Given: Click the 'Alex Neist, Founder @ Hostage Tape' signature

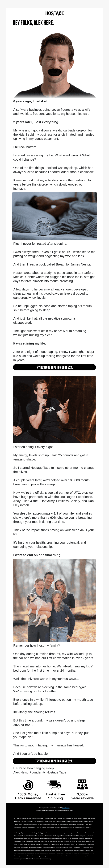Looking at the screenshot, I should click(x=39, y=772).
